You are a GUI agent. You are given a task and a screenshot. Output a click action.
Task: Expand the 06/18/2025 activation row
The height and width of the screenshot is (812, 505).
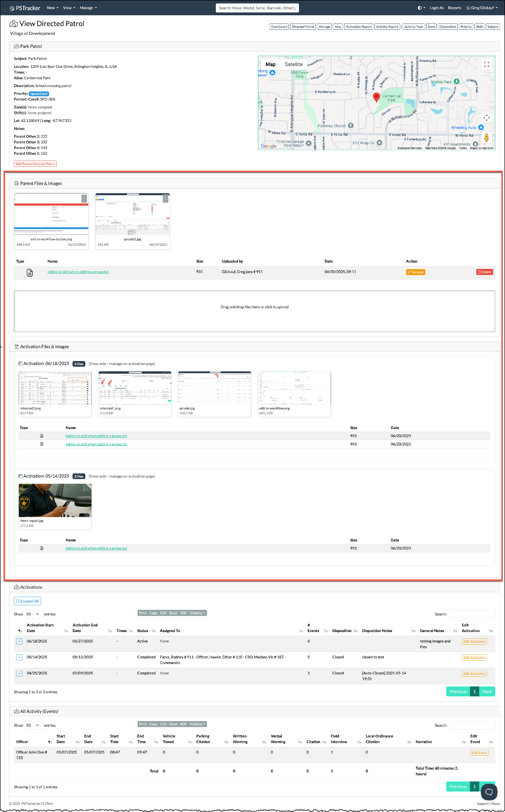[x=19, y=641]
